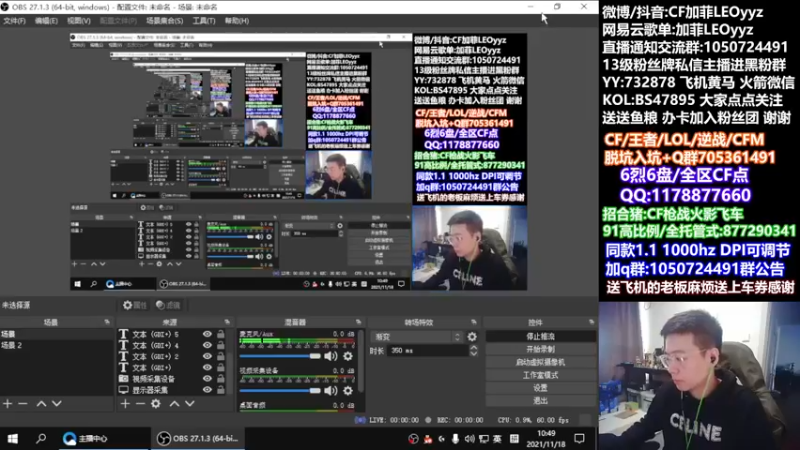Mute the 麦克风/Aux speaker icon
The width and height of the screenshot is (800, 450).
pyautogui.click(x=331, y=356)
